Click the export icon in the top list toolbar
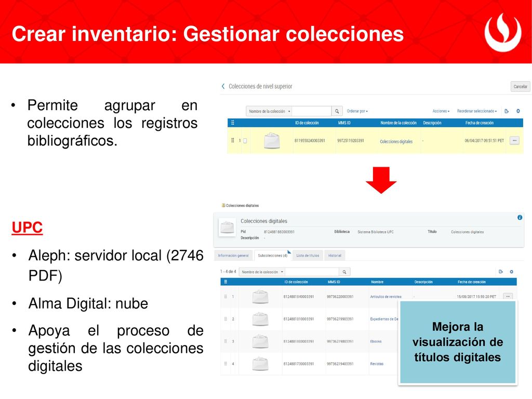Screen dimensions: 532x399 507,111
